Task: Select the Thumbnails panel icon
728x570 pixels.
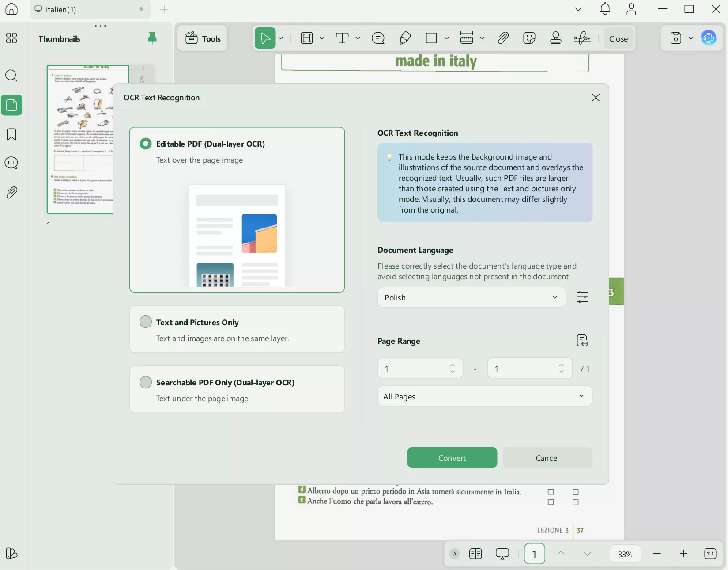Action: click(11, 105)
